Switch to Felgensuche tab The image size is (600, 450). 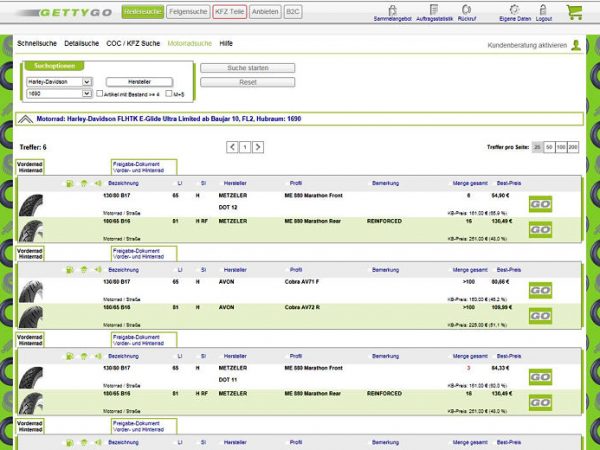(x=188, y=12)
